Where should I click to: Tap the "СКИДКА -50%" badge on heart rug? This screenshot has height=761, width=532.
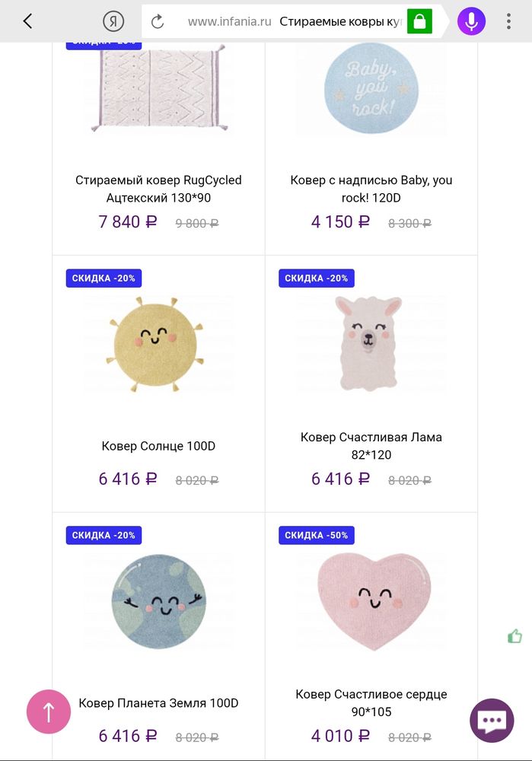(x=317, y=536)
